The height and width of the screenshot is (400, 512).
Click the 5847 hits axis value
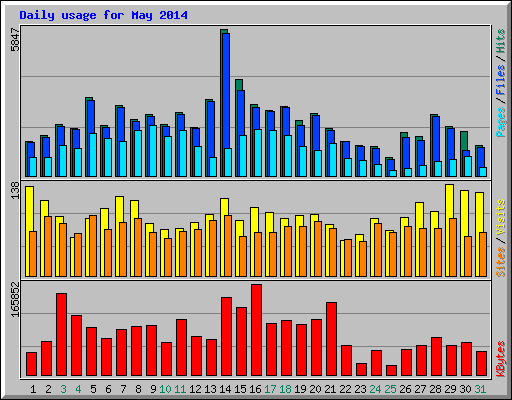click(15, 40)
